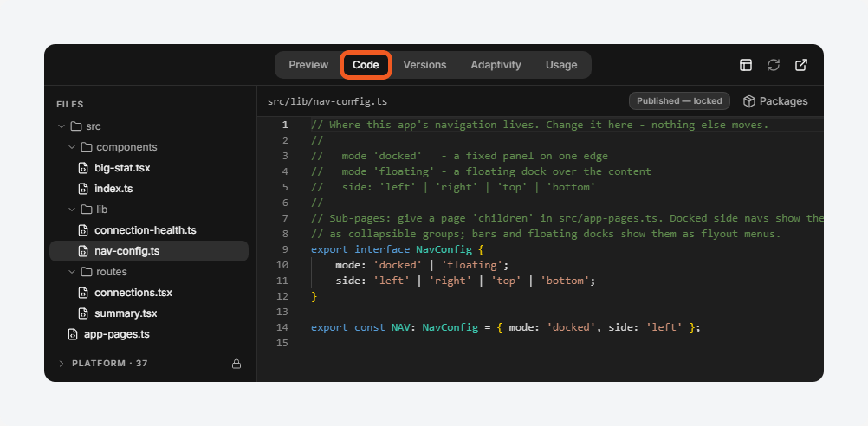Viewport: 868px width, 426px height.
Task: Switch to the Preview tab
Action: point(308,65)
